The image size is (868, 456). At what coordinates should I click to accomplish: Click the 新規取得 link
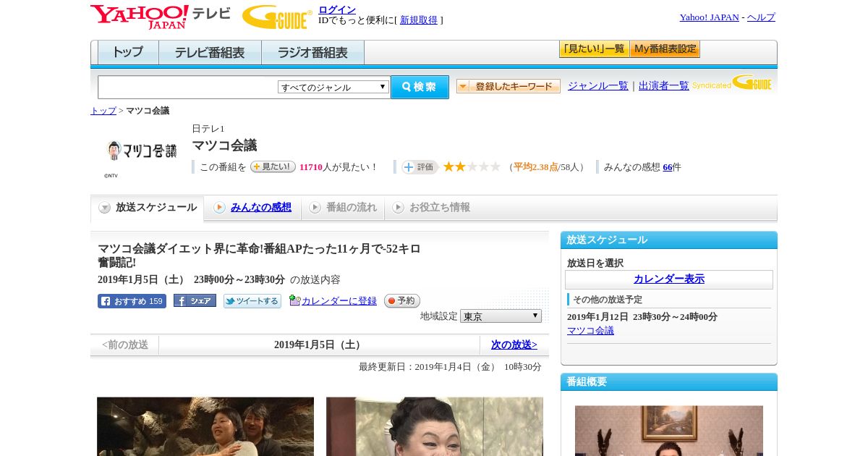click(419, 20)
